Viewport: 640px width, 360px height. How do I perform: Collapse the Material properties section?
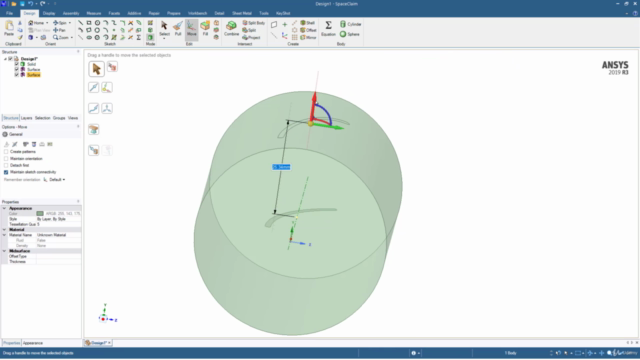(4, 230)
